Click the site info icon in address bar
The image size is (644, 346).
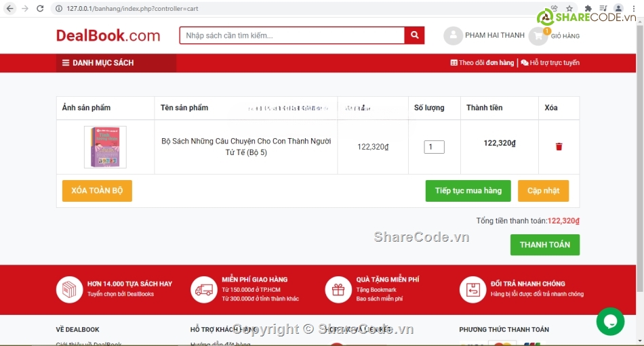pos(59,8)
